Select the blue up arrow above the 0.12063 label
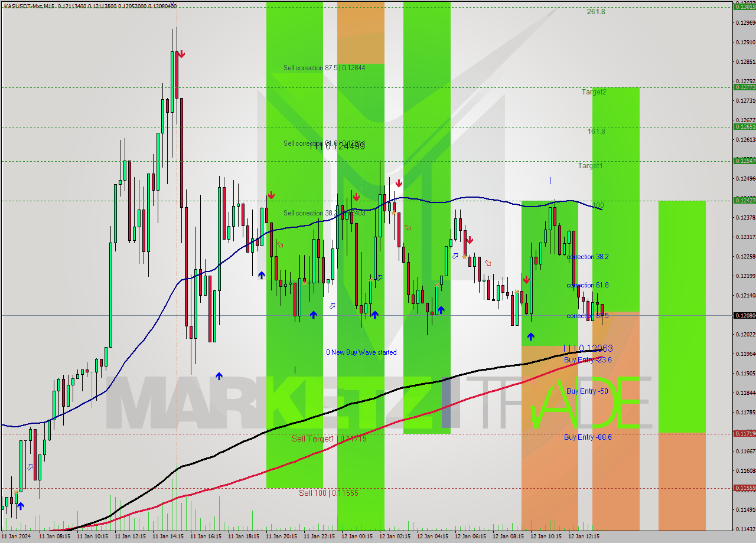Image resolution: width=756 pixels, height=543 pixels. tap(530, 336)
